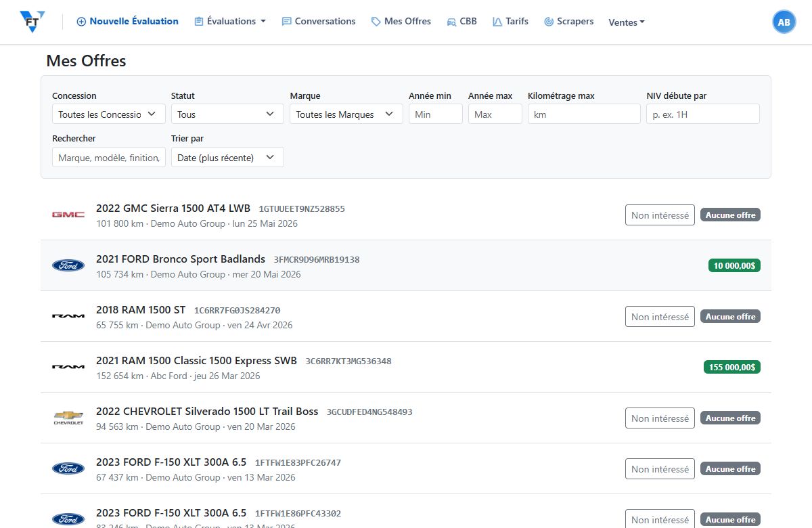Open the Scrapers page
This screenshot has width=812, height=528.
click(x=568, y=22)
